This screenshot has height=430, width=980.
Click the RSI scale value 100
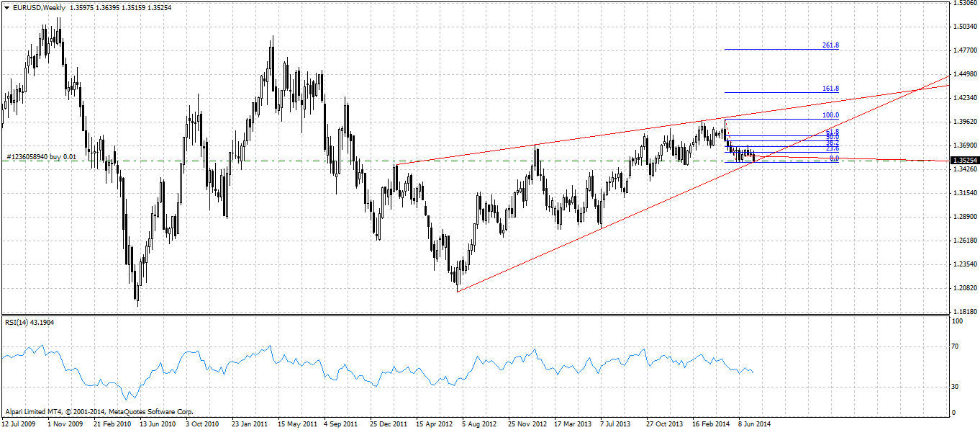(x=958, y=321)
